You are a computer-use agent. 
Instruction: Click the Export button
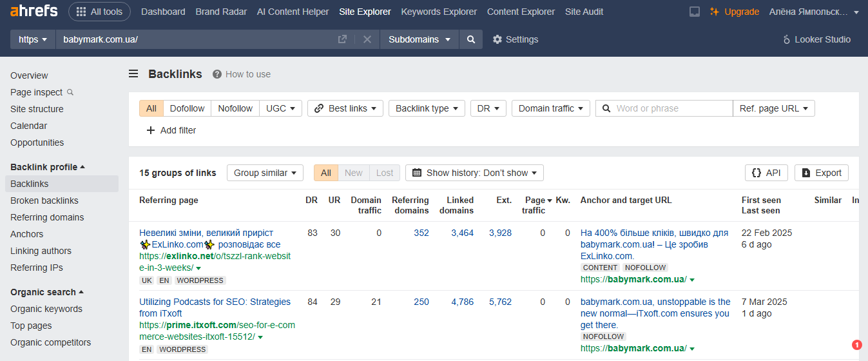coord(822,173)
